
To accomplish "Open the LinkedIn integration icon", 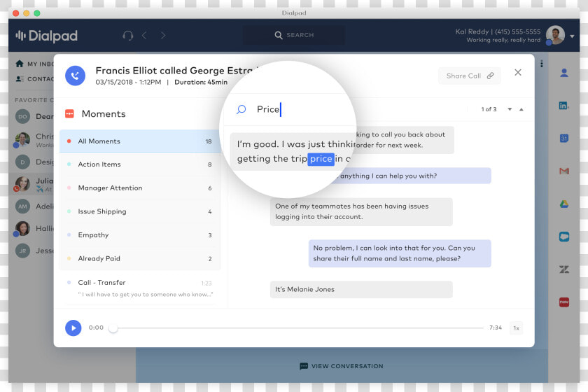I will [x=564, y=106].
